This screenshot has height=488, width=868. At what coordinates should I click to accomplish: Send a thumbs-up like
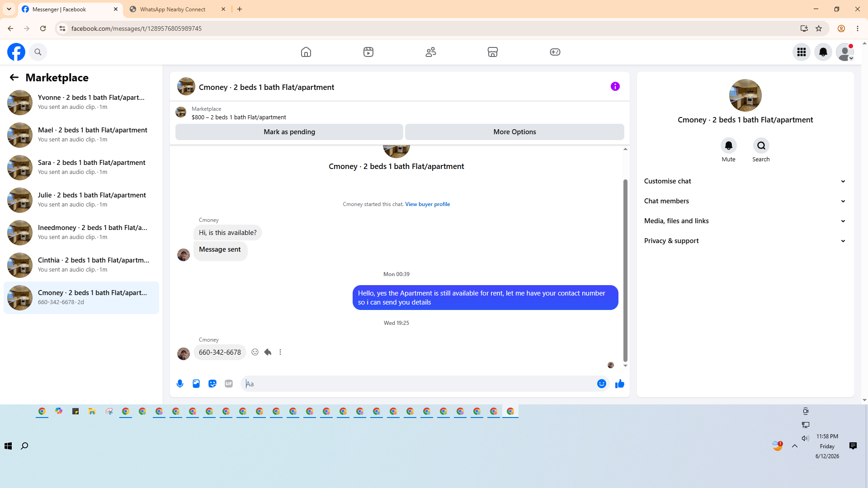tap(620, 384)
